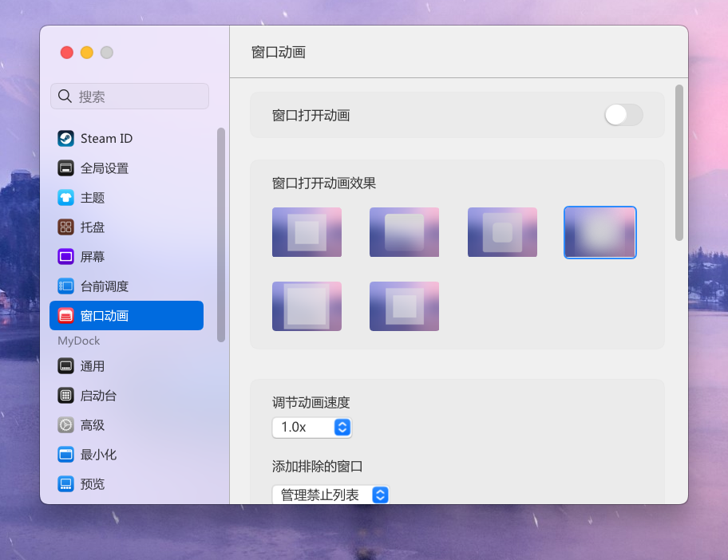Open 台前调度 settings
This screenshot has width=728, height=560.
point(126,286)
